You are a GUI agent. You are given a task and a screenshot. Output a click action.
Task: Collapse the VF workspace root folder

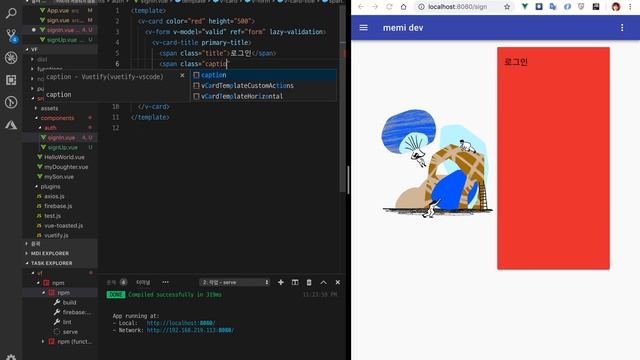click(61, 49)
